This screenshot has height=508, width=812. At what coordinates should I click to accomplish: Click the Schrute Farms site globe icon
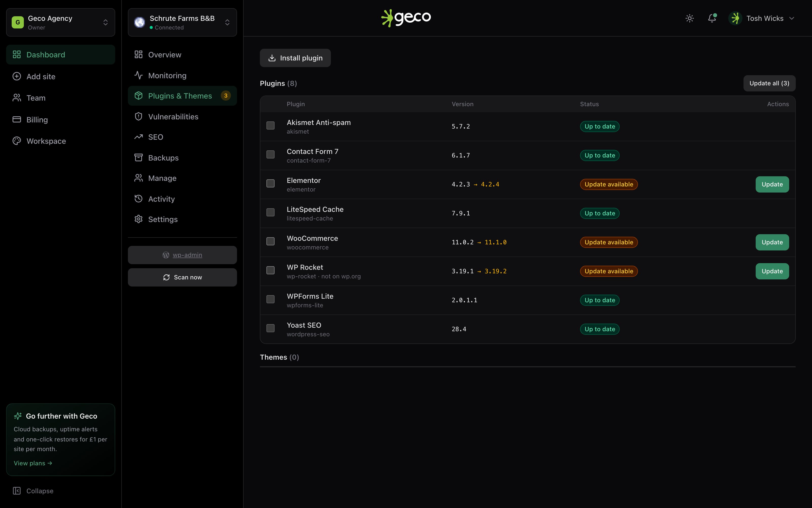(x=140, y=22)
